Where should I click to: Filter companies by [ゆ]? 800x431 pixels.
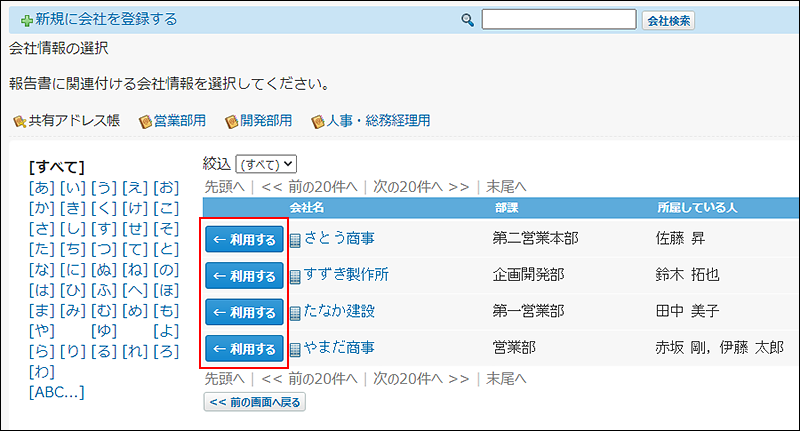click(104, 331)
